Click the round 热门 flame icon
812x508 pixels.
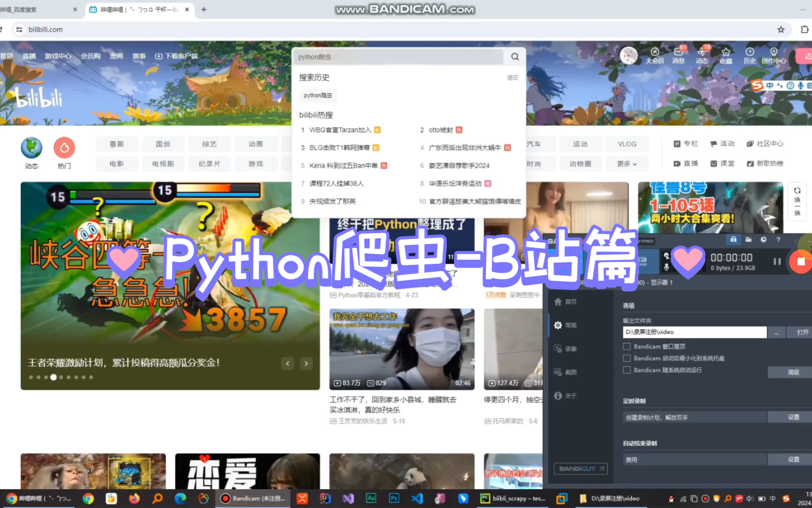coord(64,148)
